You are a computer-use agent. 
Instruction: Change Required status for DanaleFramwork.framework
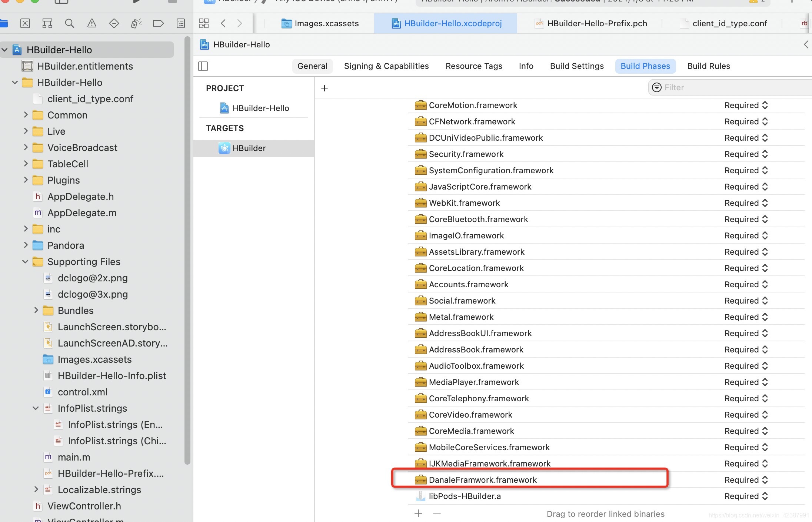[x=746, y=480]
